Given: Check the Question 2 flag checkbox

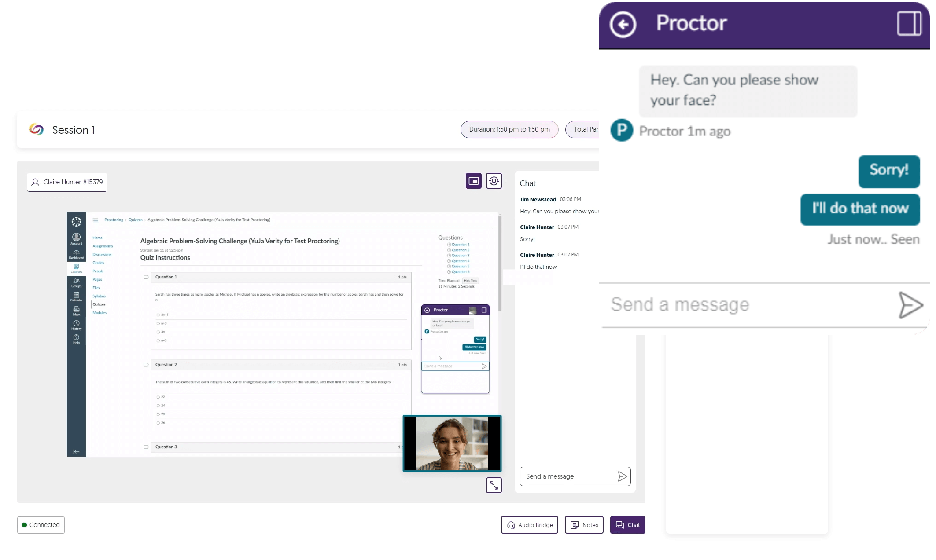Looking at the screenshot, I should pyautogui.click(x=146, y=365).
